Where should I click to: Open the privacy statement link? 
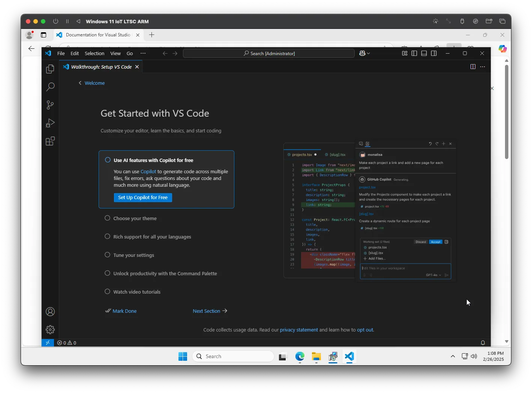pyautogui.click(x=299, y=330)
